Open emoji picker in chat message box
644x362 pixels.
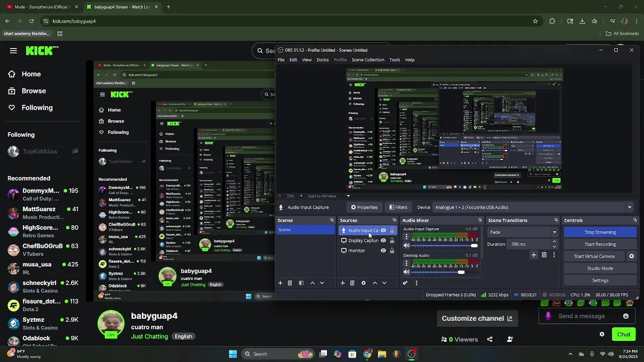626,316
